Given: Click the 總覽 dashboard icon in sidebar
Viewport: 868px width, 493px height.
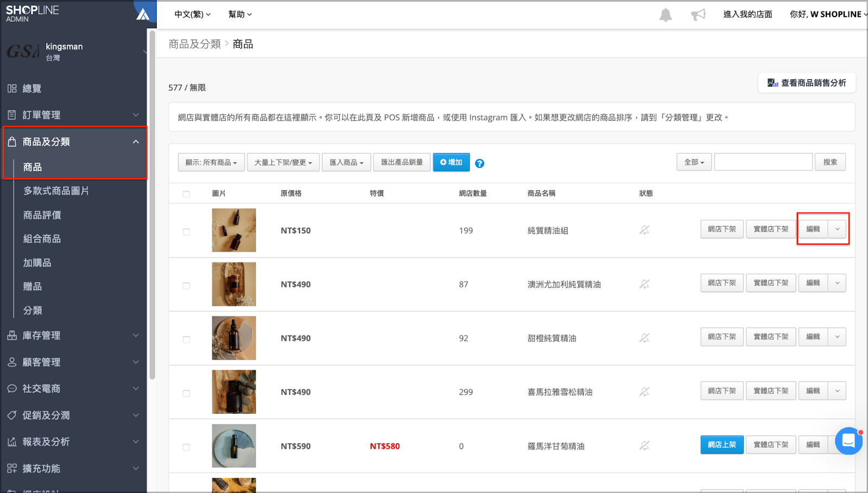Looking at the screenshot, I should coord(12,88).
